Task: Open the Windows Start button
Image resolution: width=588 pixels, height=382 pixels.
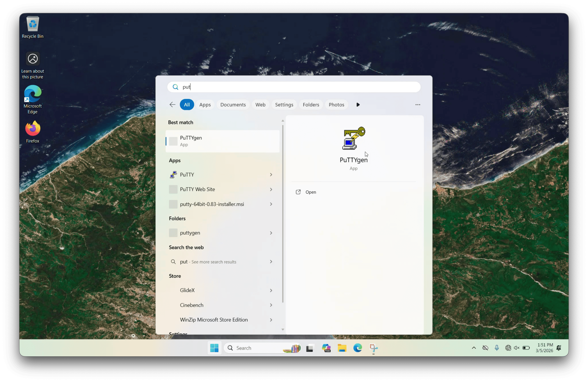Action: pyautogui.click(x=214, y=348)
